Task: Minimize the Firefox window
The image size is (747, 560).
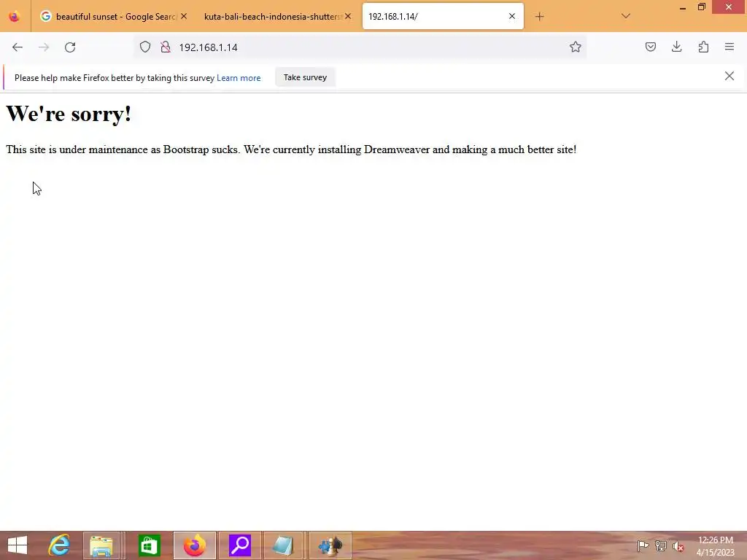Action: 683,8
